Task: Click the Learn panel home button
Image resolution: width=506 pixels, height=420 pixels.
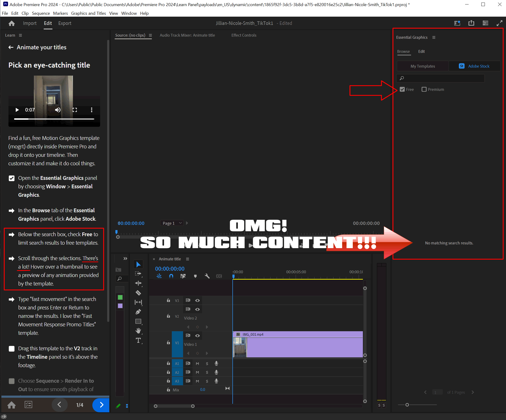Action: click(x=12, y=405)
